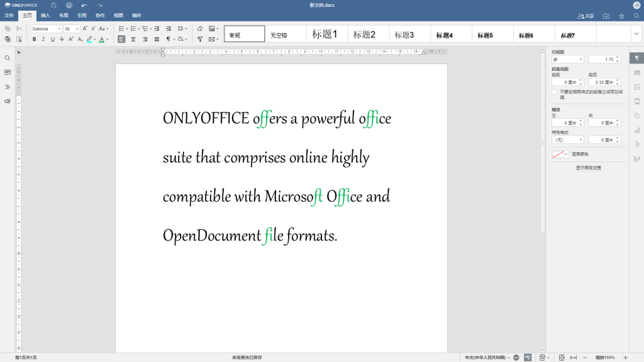Expand the styles gallery arrow
The image size is (644, 362).
pyautogui.click(x=636, y=34)
